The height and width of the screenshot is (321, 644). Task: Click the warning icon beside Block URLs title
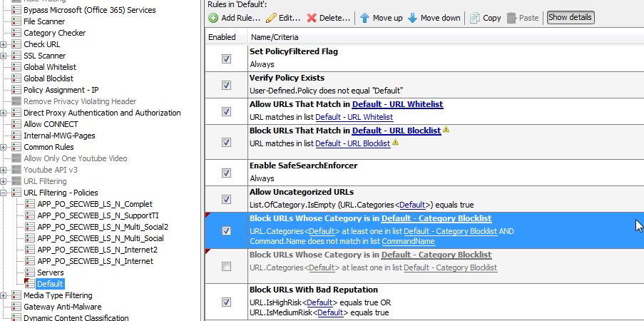(446, 129)
